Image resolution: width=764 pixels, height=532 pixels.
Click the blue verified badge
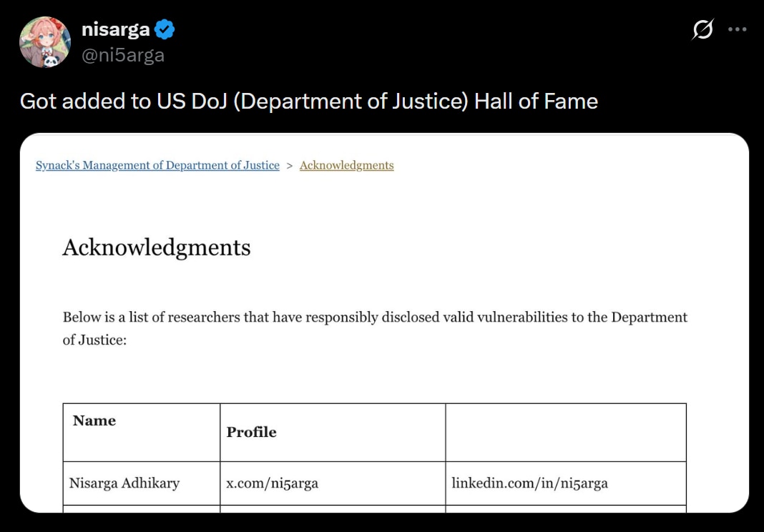(x=165, y=30)
